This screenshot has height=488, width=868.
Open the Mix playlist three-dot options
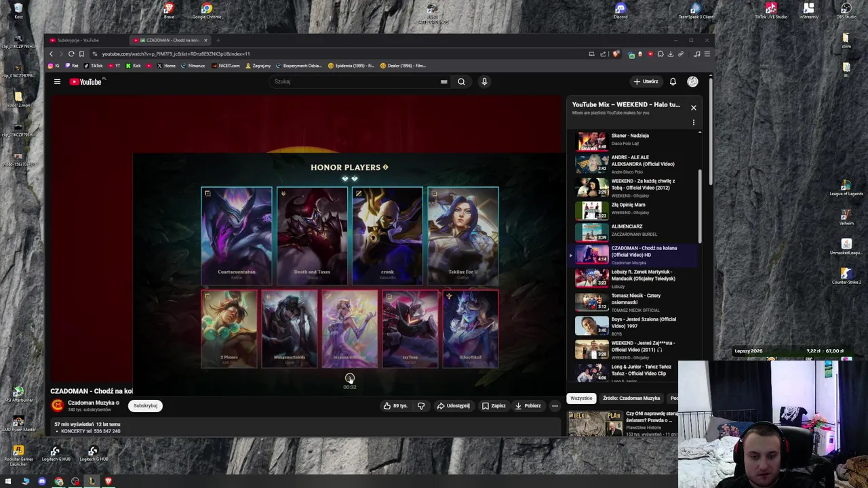point(693,123)
